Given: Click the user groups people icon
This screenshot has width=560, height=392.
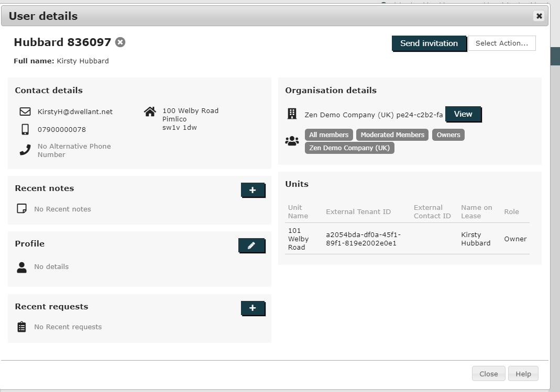Looking at the screenshot, I should 292,141.
